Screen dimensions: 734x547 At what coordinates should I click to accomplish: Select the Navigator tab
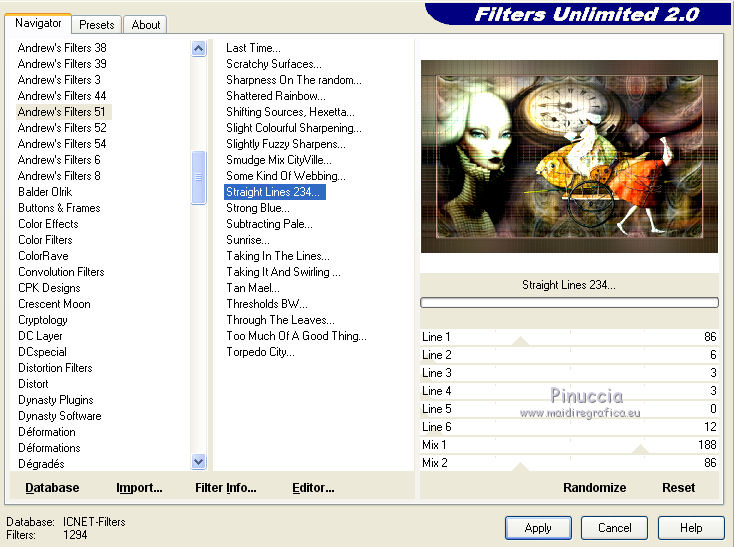pyautogui.click(x=38, y=23)
